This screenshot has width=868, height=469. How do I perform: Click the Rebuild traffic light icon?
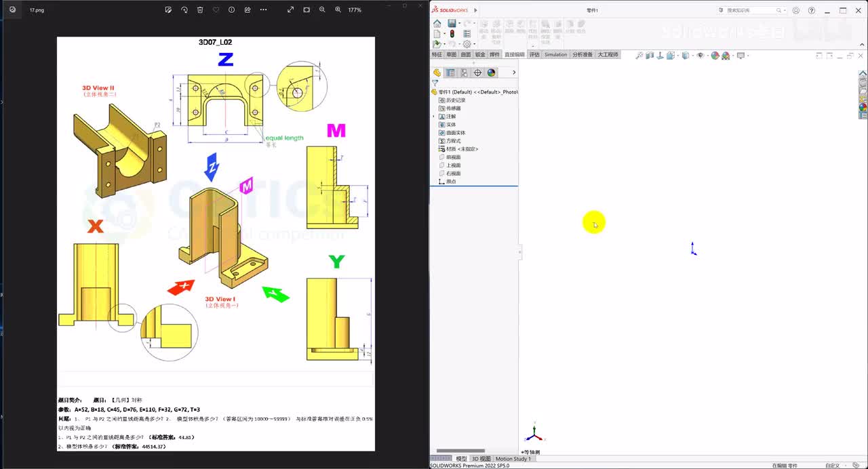tap(452, 33)
